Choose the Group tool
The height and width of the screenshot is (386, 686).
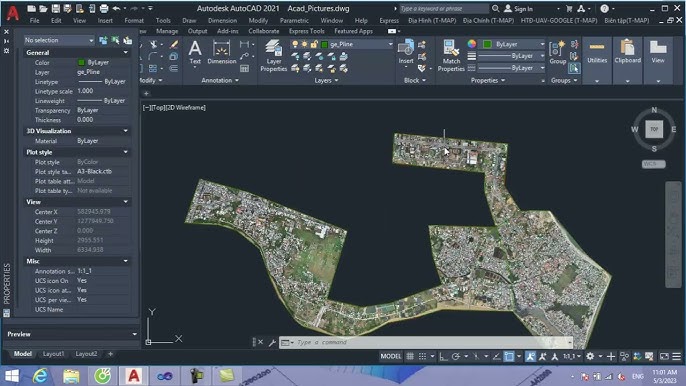[x=557, y=53]
